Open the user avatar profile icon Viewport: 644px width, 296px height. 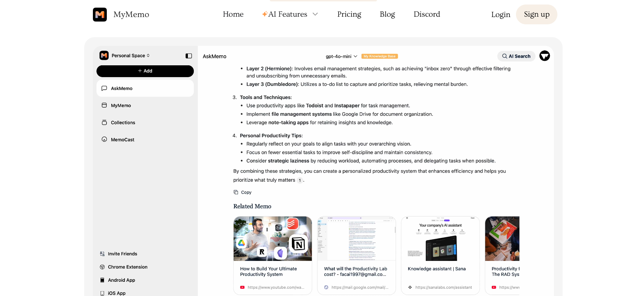pyautogui.click(x=544, y=56)
